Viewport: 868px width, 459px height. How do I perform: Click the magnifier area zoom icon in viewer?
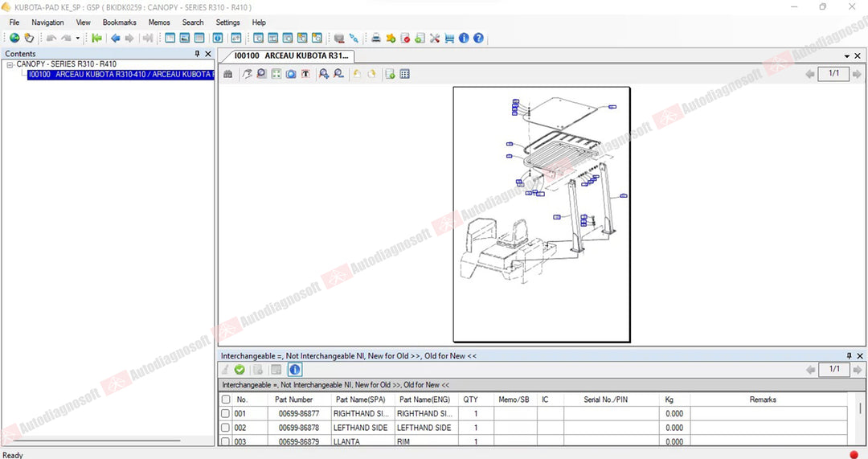[261, 74]
